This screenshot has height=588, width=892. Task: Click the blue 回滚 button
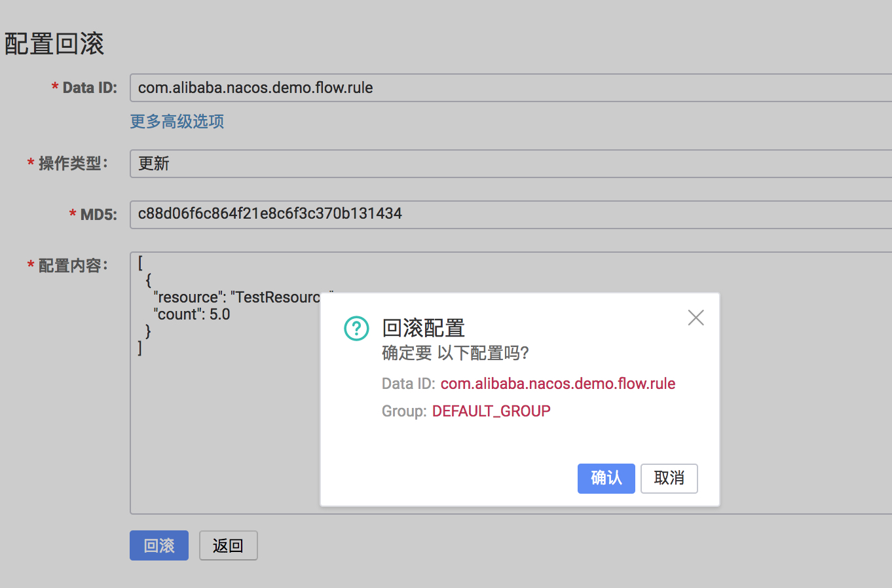[159, 545]
